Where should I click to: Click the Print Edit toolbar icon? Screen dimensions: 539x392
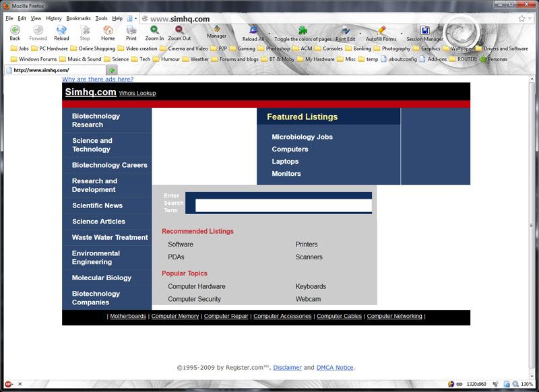(345, 31)
